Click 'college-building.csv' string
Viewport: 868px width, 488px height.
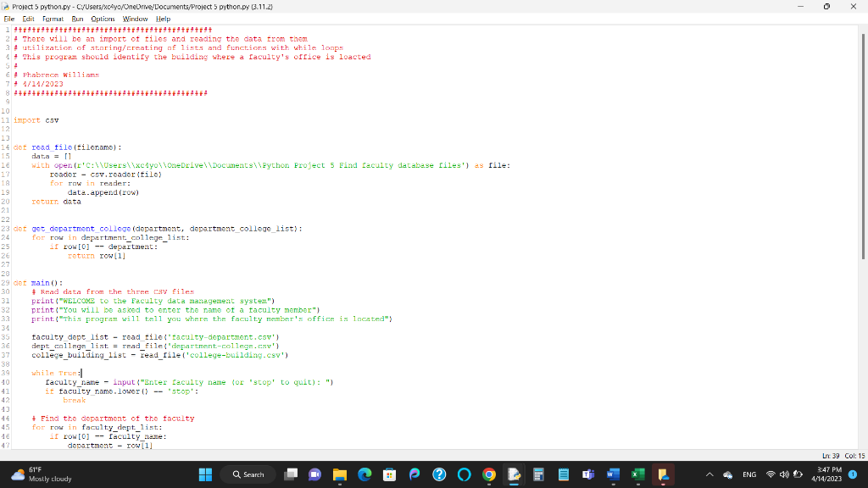click(x=236, y=355)
